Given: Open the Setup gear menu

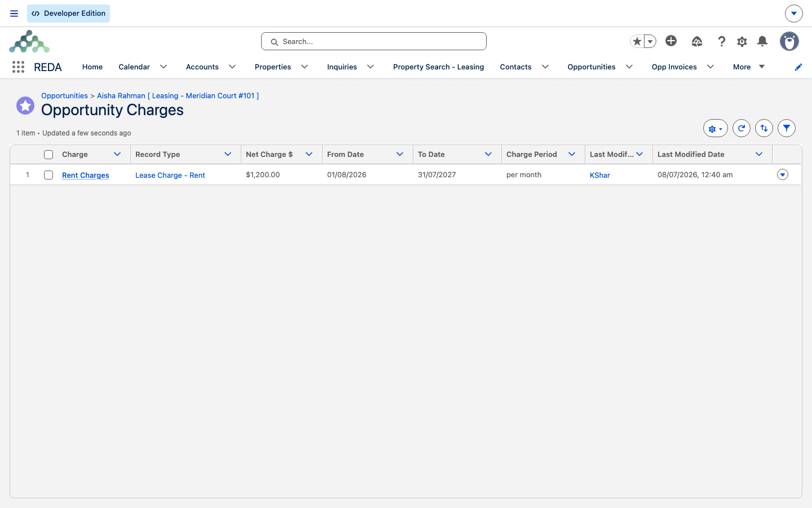Looking at the screenshot, I should (x=742, y=41).
